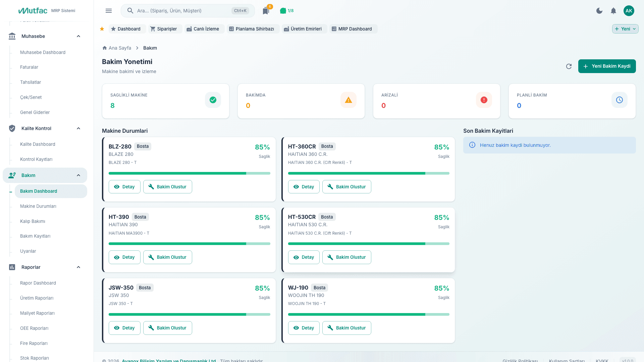Focus the Ara search field
Viewport: 644px width, 362px height.
[187, 11]
